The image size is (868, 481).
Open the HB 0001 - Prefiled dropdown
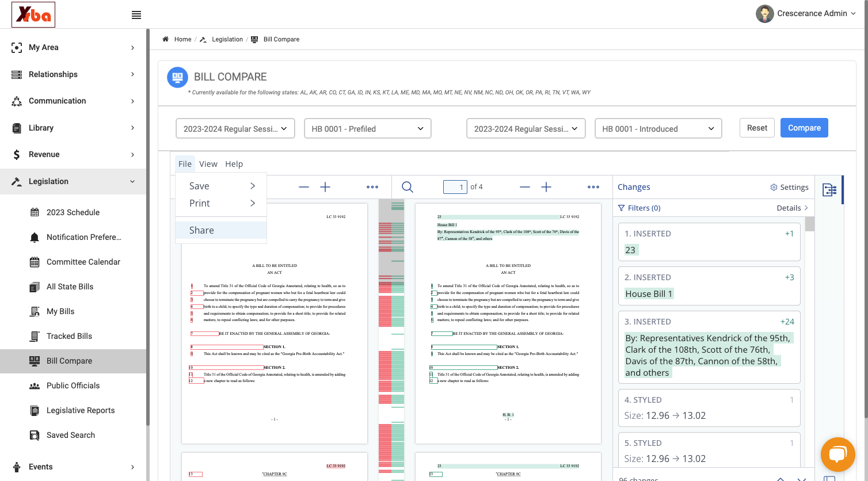[x=367, y=128]
